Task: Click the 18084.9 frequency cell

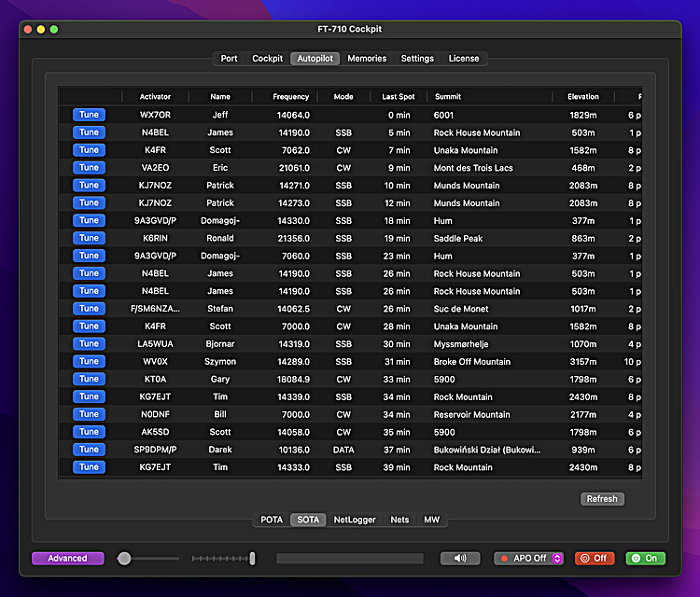Action: coord(293,380)
